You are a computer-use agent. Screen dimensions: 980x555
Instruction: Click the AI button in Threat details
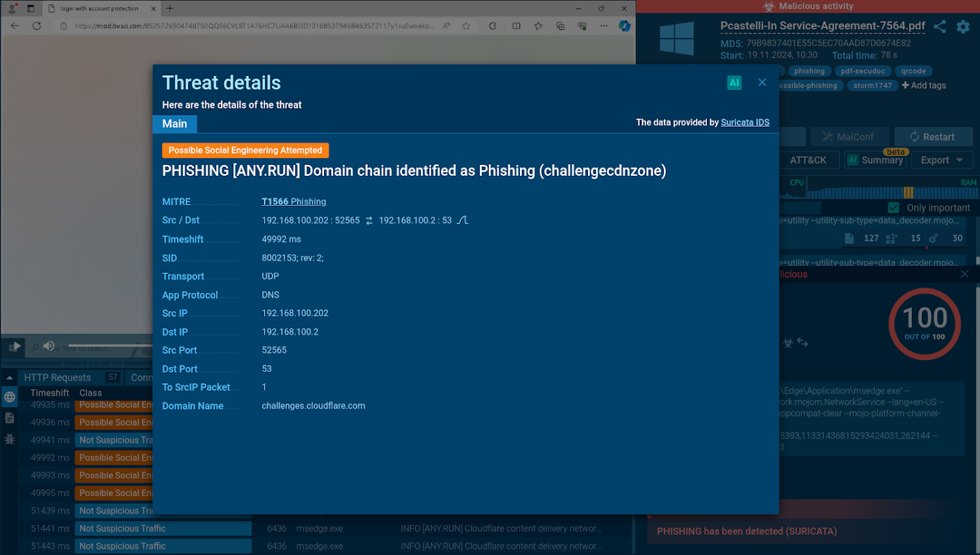pos(734,82)
